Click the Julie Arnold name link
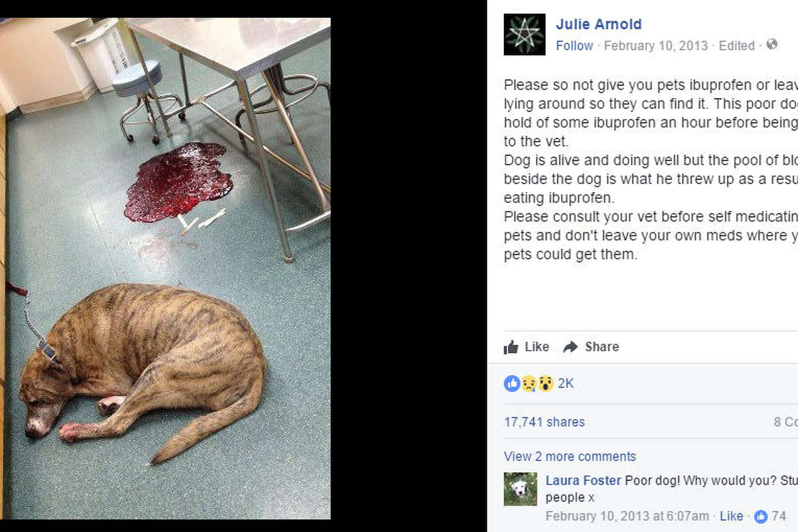The width and height of the screenshot is (798, 532). coord(598,24)
